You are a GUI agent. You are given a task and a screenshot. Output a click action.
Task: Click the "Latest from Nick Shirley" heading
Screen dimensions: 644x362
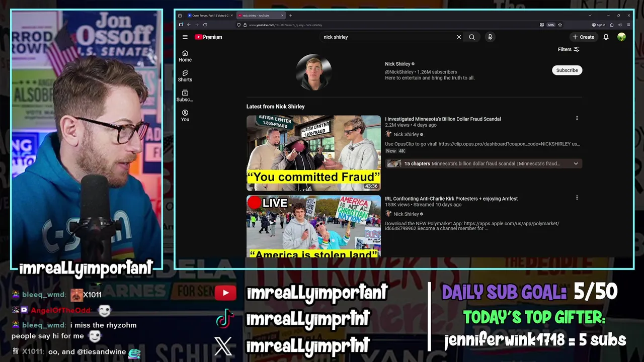pyautogui.click(x=275, y=107)
